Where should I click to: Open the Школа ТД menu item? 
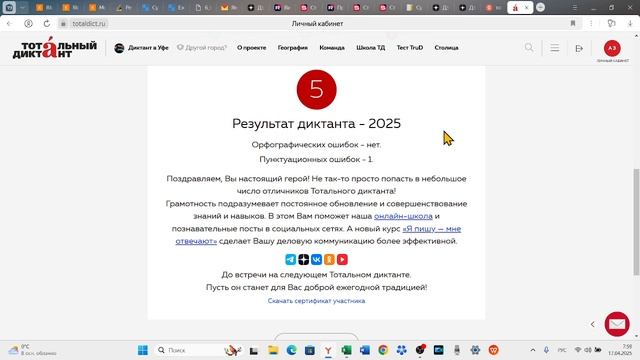coord(371,48)
